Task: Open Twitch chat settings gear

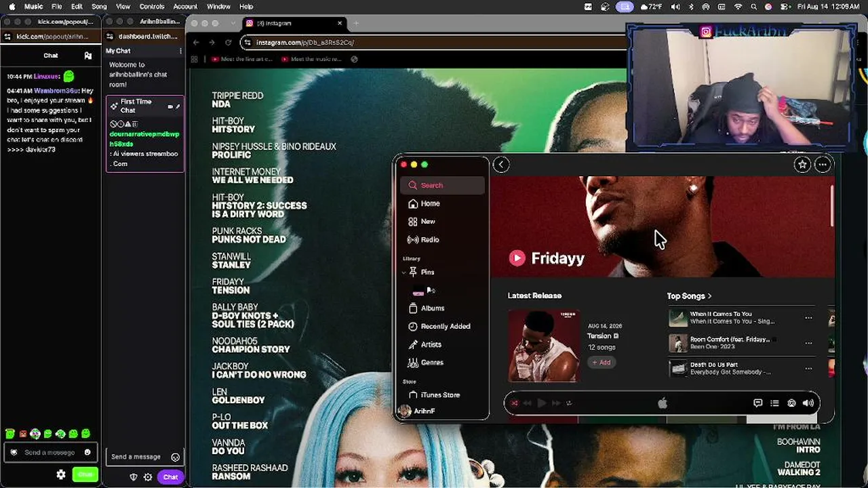Action: 148,477
